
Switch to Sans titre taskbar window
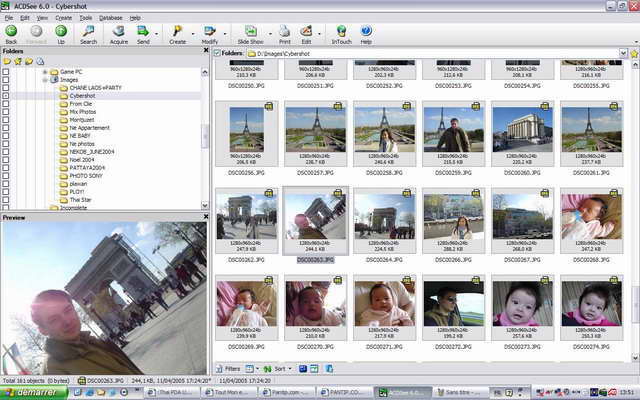point(460,392)
